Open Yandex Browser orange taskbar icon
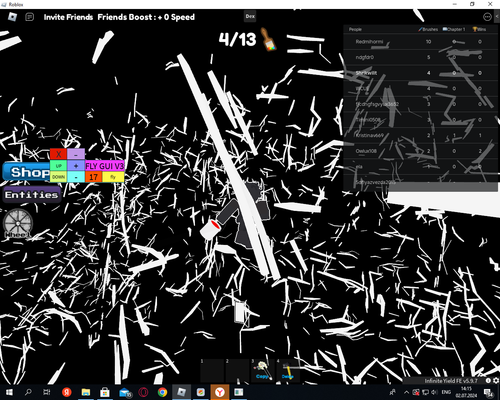Viewport: 500px width, 400px height. point(220,392)
